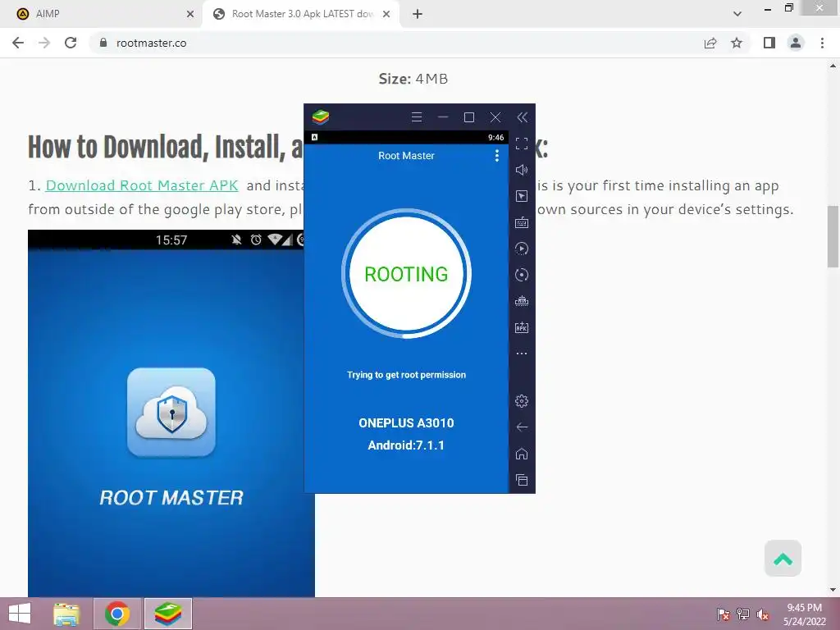Click the BlueStacks Android back arrow
The height and width of the screenshot is (630, 840).
point(521,427)
